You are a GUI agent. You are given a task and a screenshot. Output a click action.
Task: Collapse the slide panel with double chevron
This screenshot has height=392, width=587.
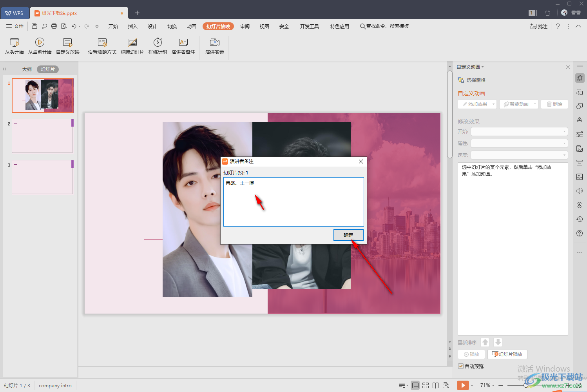(x=5, y=69)
